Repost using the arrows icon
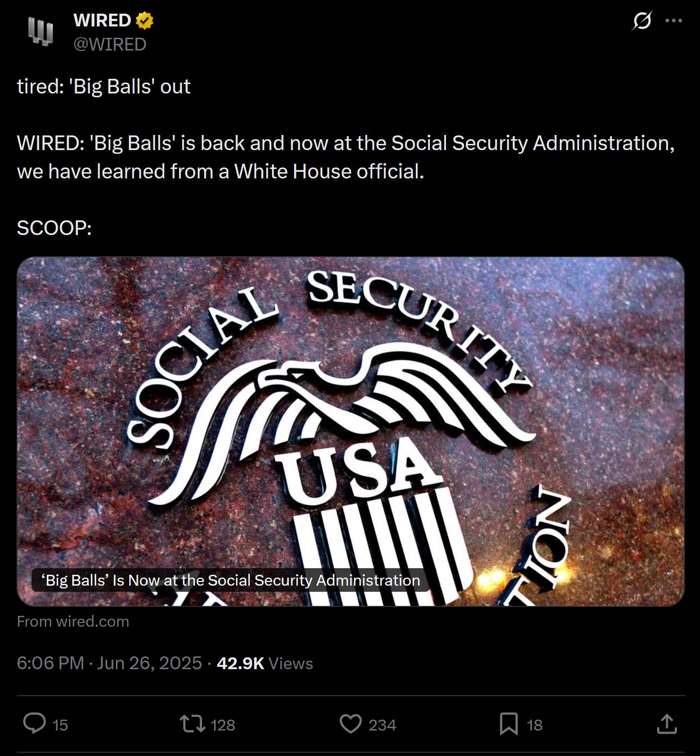Screen dimensions: 700x756 192,723
